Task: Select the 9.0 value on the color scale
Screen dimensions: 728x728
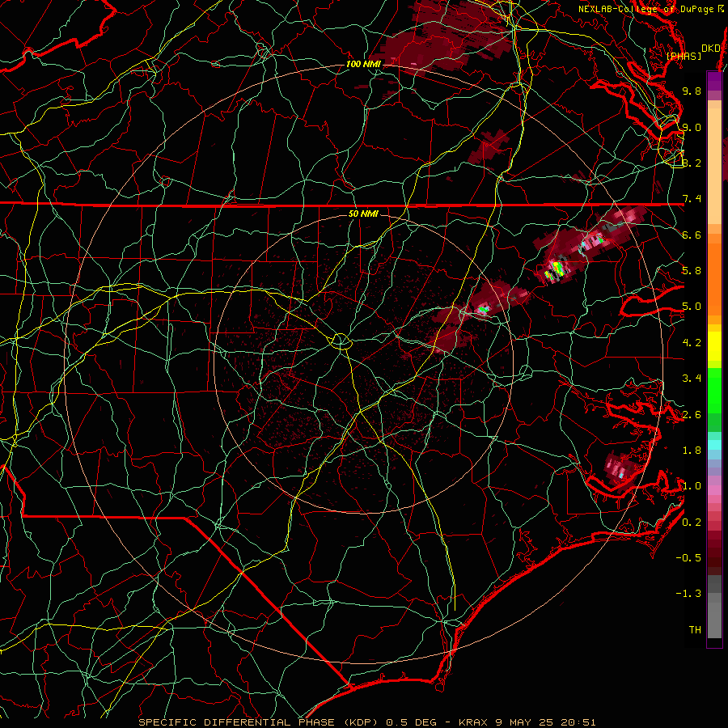Action: [692, 127]
